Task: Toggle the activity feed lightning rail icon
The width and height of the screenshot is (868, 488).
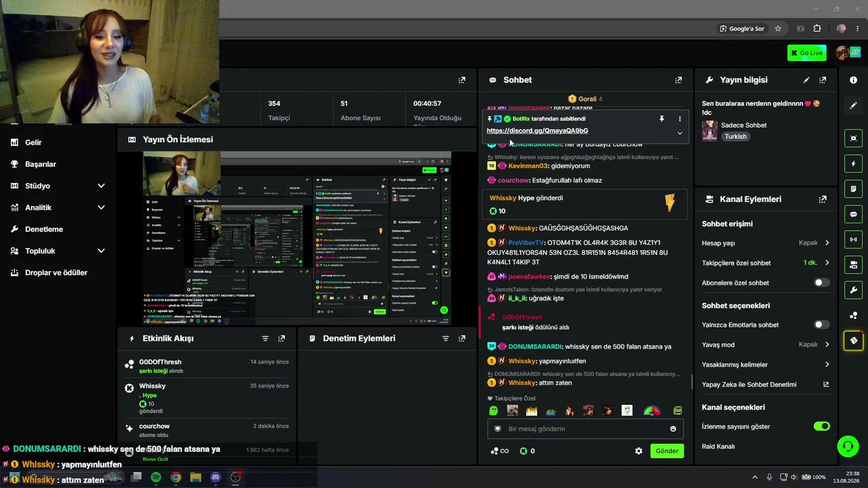Action: 853,163
